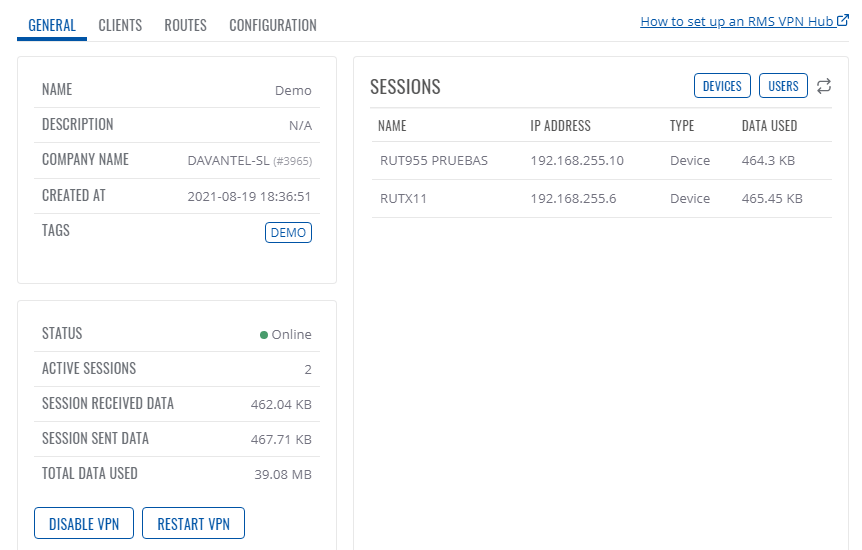The image size is (862, 550).
Task: Click the green Online status dot
Action: click(264, 334)
